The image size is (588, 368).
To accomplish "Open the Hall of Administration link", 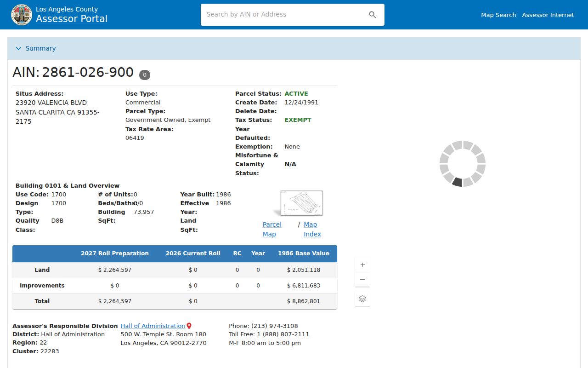I will click(x=153, y=326).
